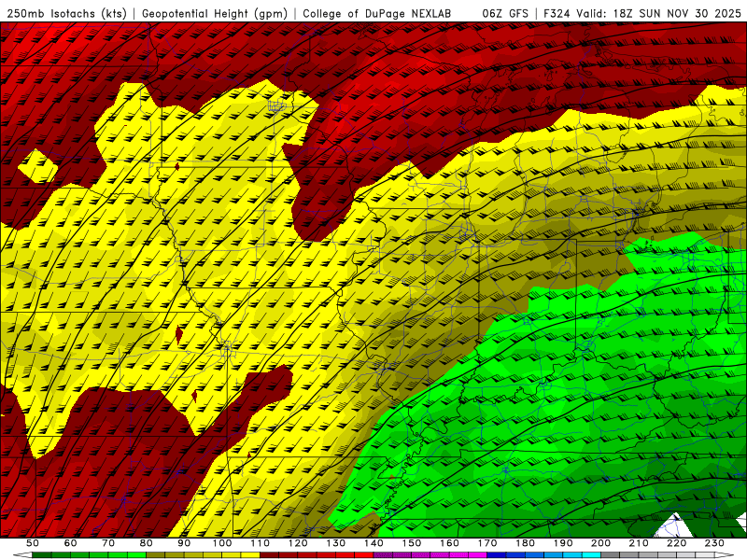Select the bright green swatch left of 80
This screenshot has height=560, width=747.
136,555
